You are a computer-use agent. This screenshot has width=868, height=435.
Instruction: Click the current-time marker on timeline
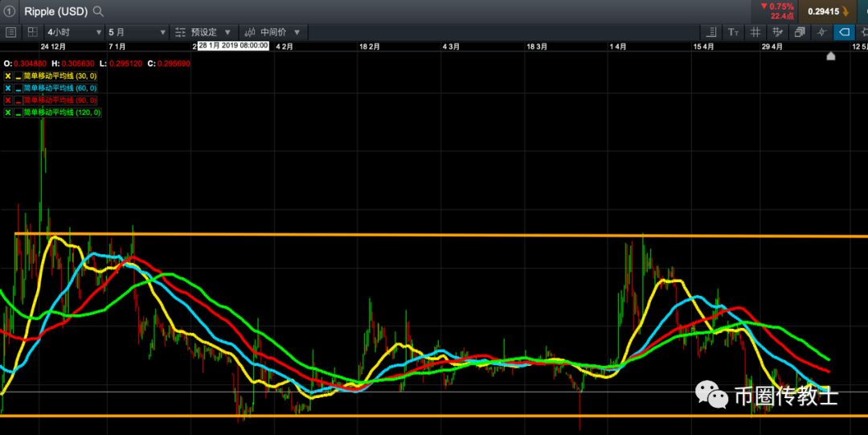[x=830, y=56]
